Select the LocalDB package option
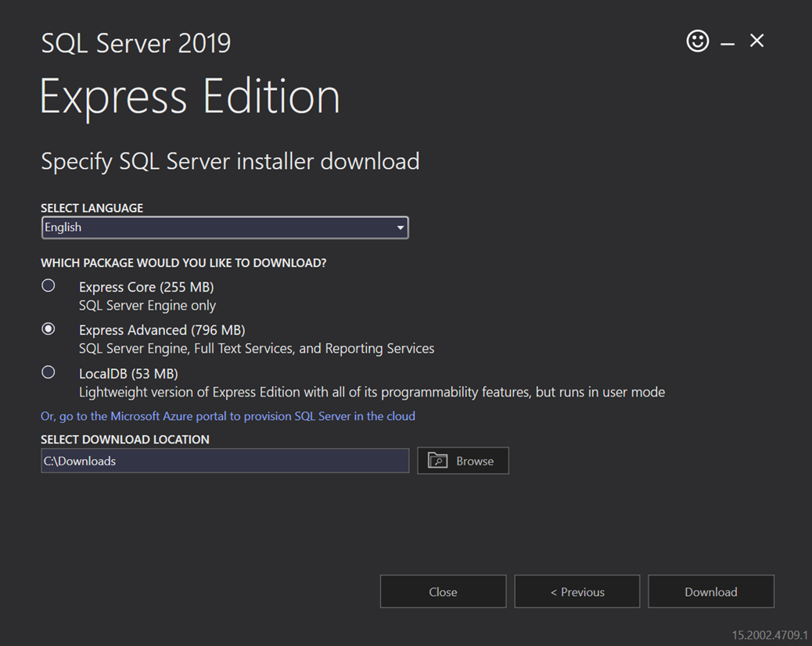Screen dimensions: 812x646 [x=48, y=372]
